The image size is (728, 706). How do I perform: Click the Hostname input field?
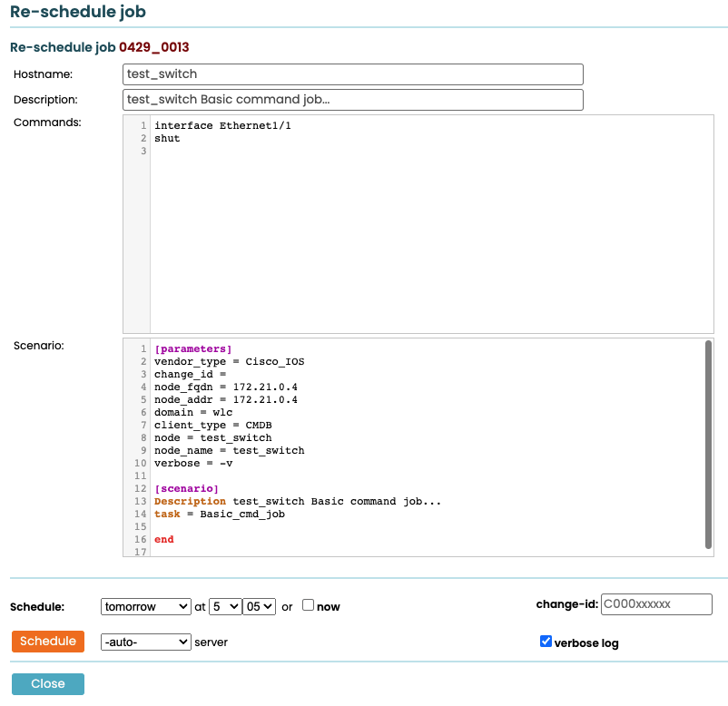tap(352, 74)
